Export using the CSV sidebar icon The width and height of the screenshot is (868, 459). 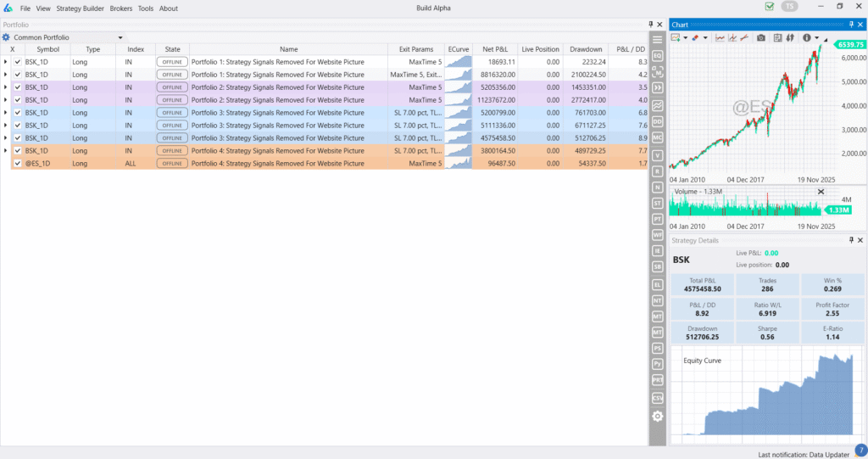(x=657, y=398)
